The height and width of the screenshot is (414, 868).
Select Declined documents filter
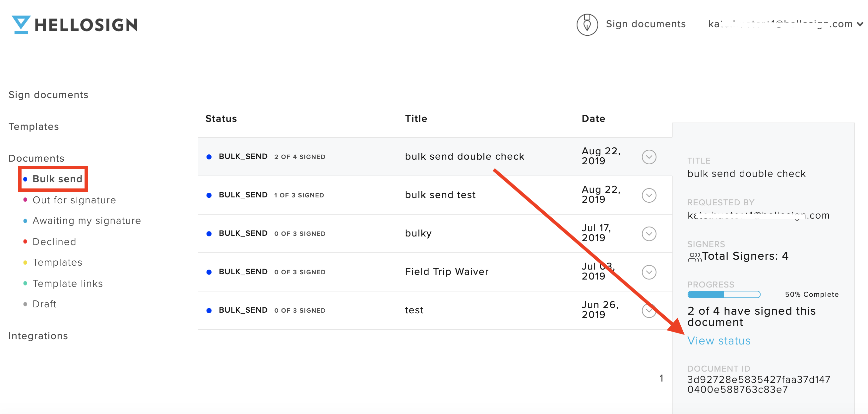click(49, 242)
